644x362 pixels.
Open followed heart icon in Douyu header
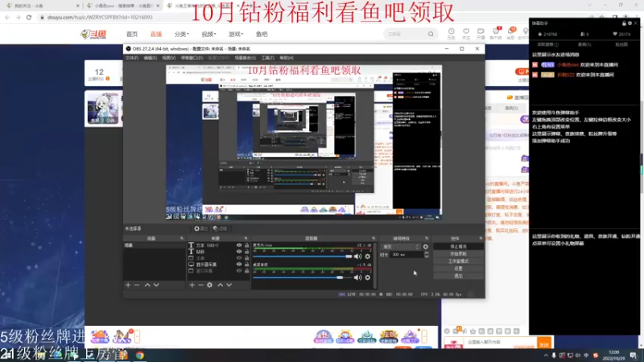coord(466,31)
